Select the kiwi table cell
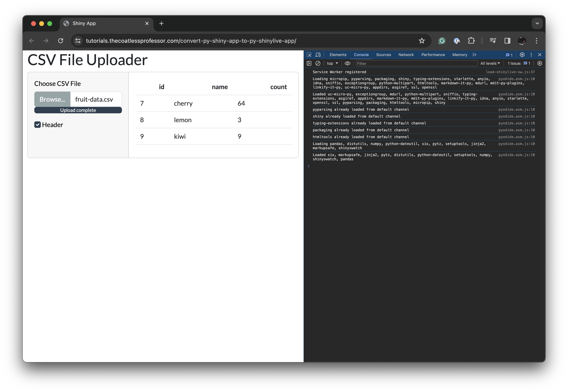Image resolution: width=568 pixels, height=392 pixels. (x=180, y=136)
